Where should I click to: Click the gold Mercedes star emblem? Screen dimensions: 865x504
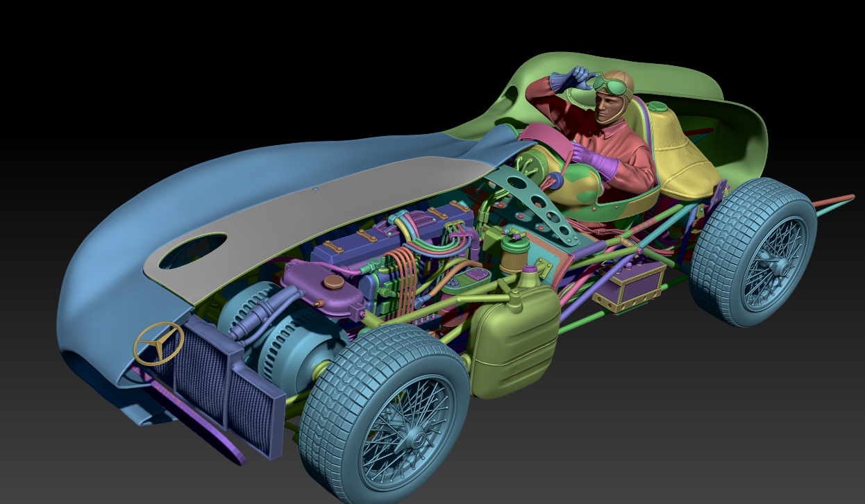pos(159,344)
